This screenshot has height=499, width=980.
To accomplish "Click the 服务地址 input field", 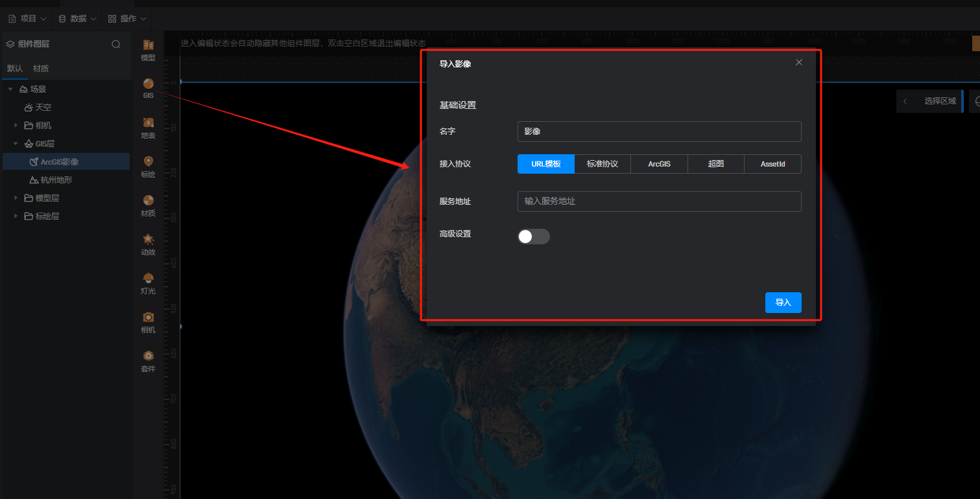I will tap(659, 202).
